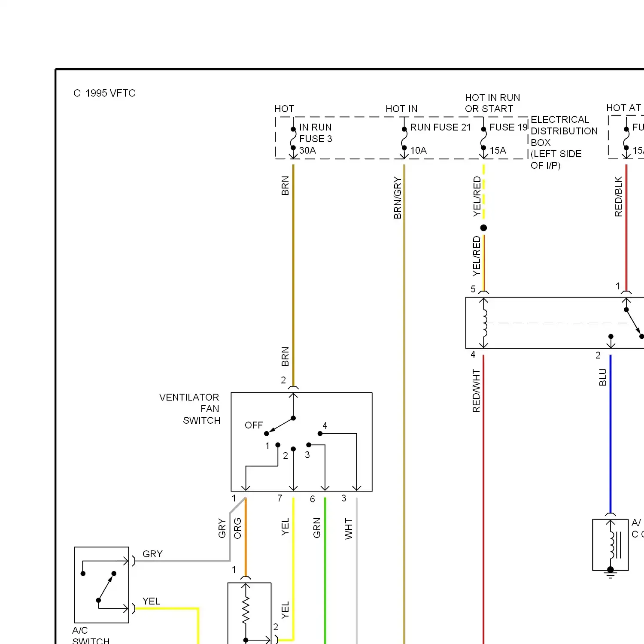Click the relay coil symbol below pin 5

[484, 323]
